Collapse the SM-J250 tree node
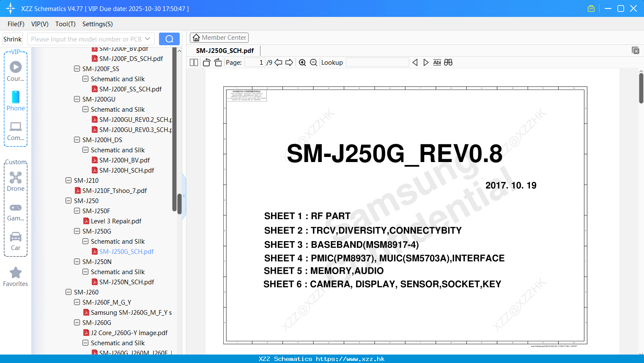 (x=68, y=201)
